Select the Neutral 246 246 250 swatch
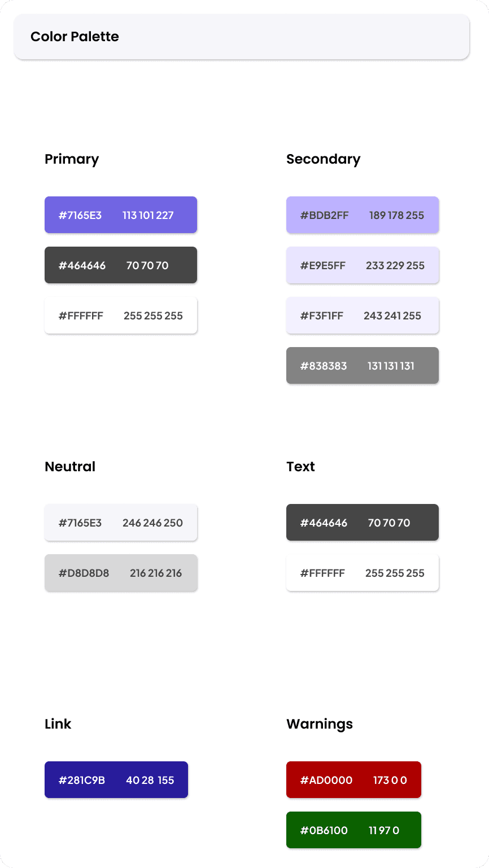Screen dimensions: 489x868 click(x=120, y=522)
